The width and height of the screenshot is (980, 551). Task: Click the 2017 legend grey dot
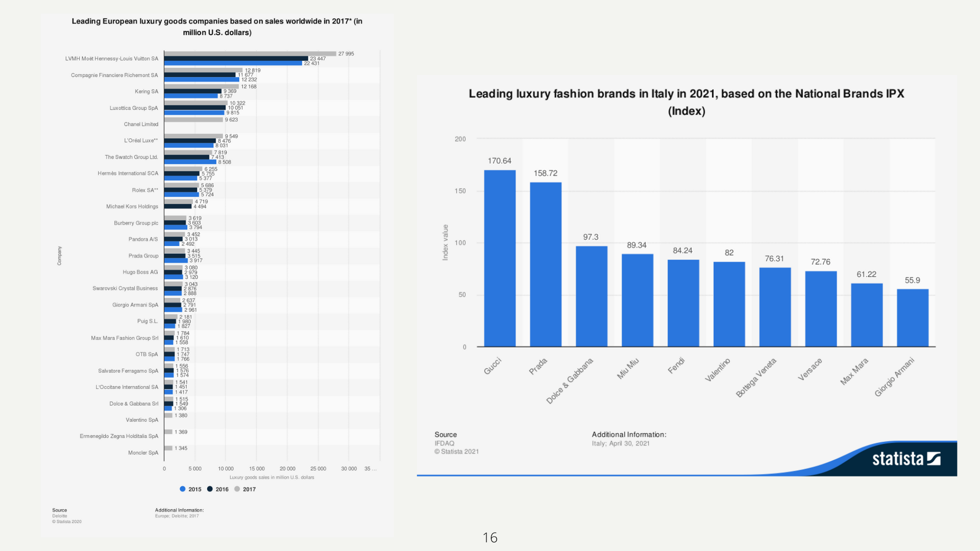pos(237,489)
